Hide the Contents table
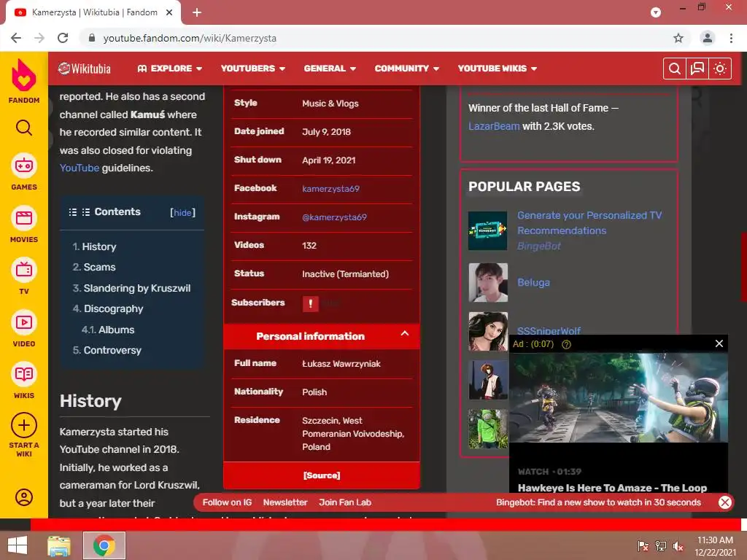Screen dimensions: 747x560 pos(183,212)
